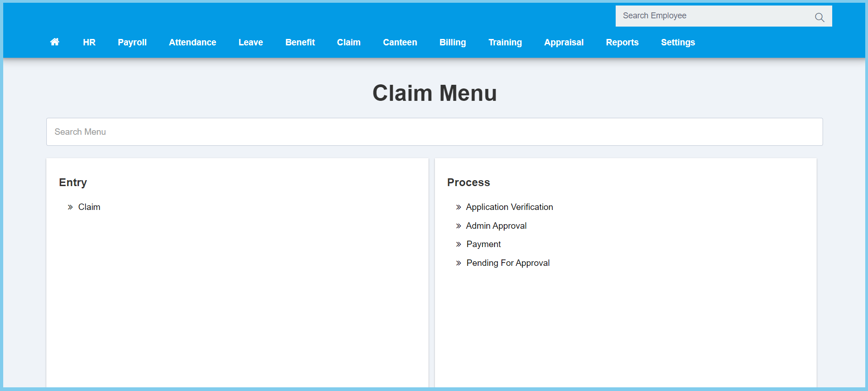This screenshot has width=868, height=391.
Task: Open the Claim entry link
Action: pos(89,207)
